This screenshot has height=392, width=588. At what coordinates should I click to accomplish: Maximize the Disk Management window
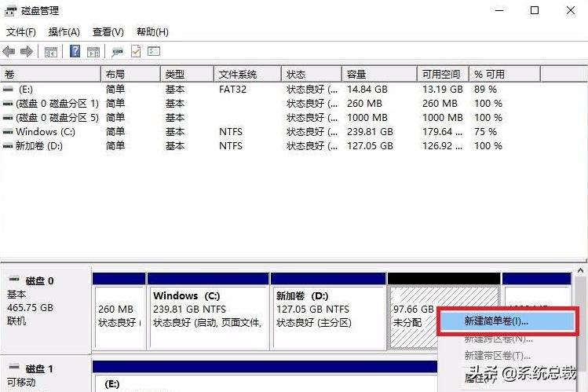click(535, 10)
